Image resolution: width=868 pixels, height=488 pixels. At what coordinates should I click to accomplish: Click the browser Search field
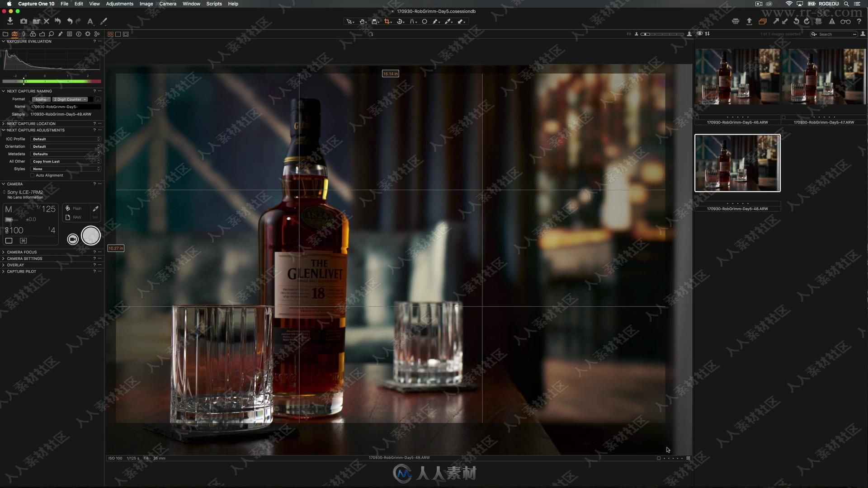(834, 34)
